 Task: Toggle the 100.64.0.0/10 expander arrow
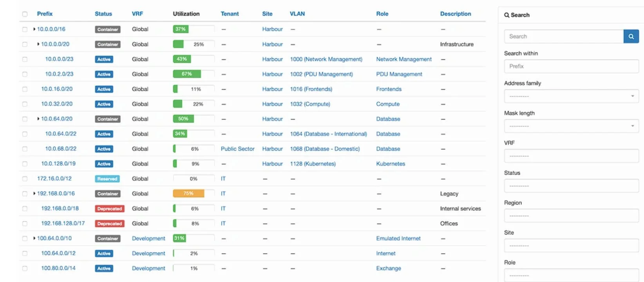[34, 238]
